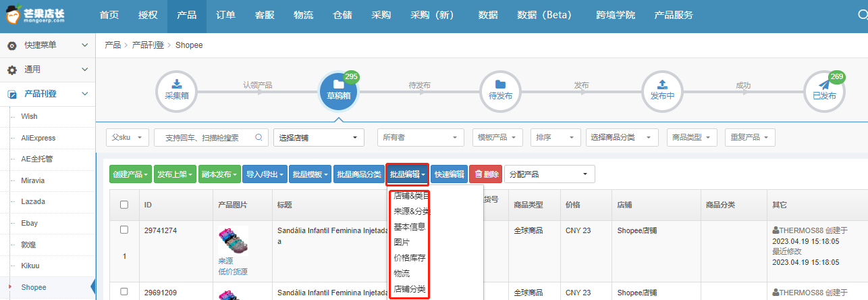The image size is (868, 300).
Task: Click the 批量商品分类 button
Action: pyautogui.click(x=359, y=174)
